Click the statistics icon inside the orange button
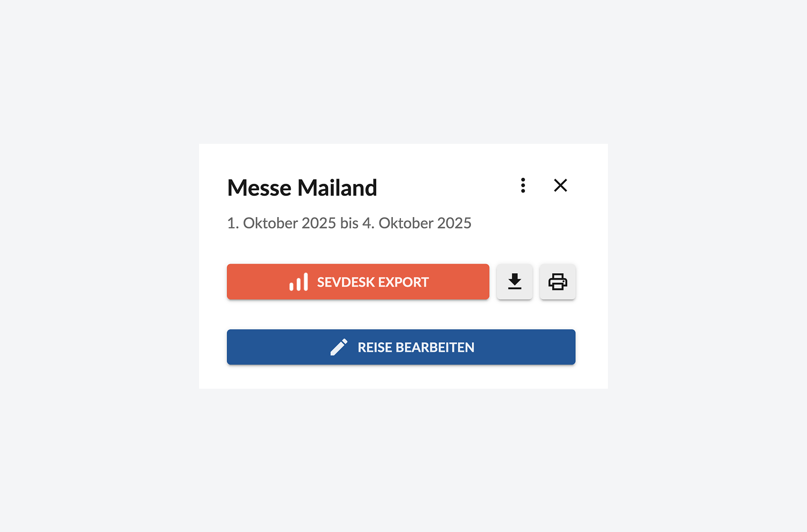The image size is (807, 532). 299,282
